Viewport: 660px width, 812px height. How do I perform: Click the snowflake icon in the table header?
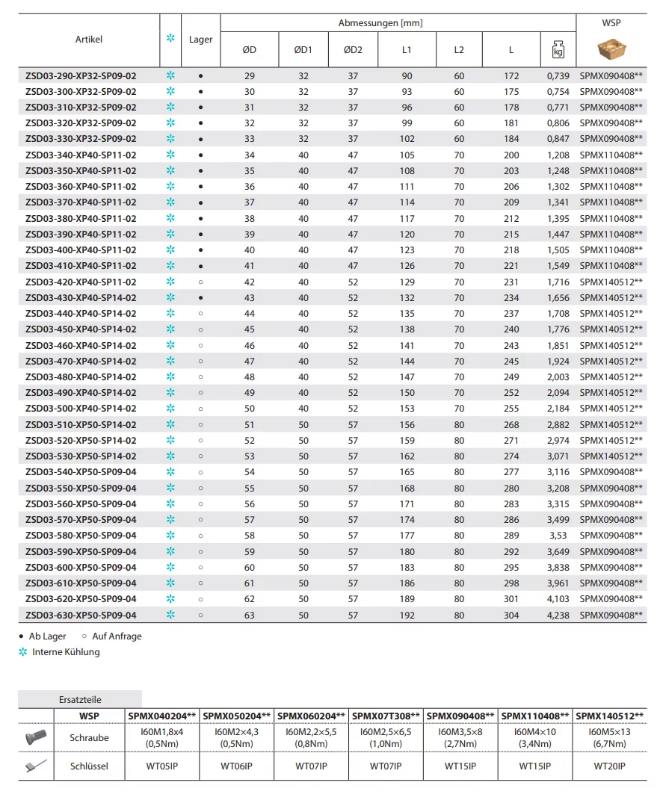[170, 38]
